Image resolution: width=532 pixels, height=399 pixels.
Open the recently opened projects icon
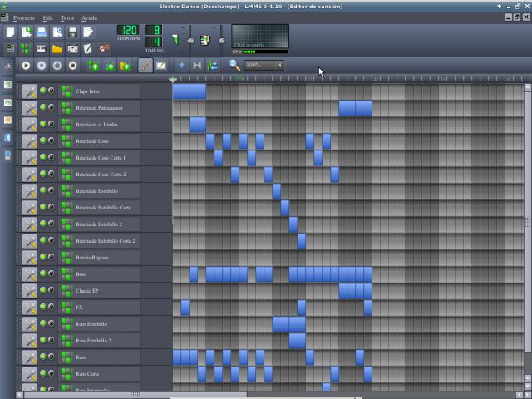(57, 32)
